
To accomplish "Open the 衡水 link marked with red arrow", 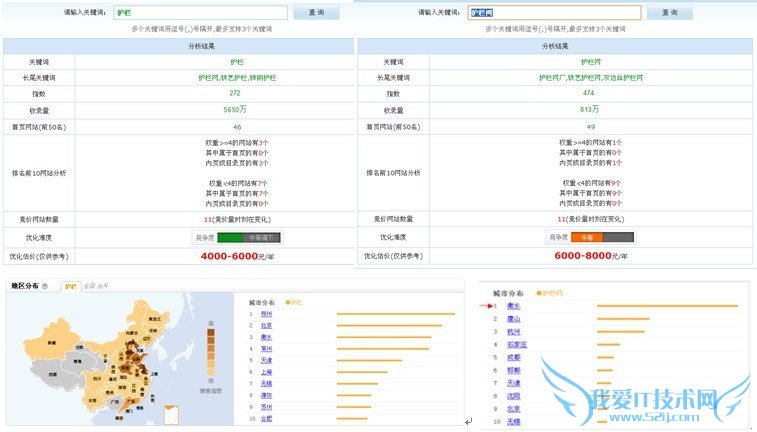I will [514, 306].
